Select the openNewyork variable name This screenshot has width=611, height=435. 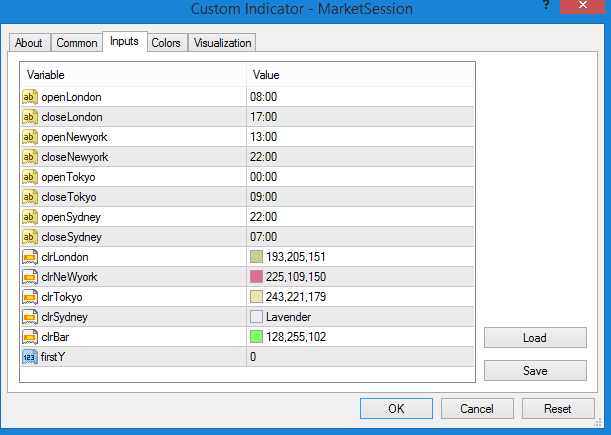point(74,137)
